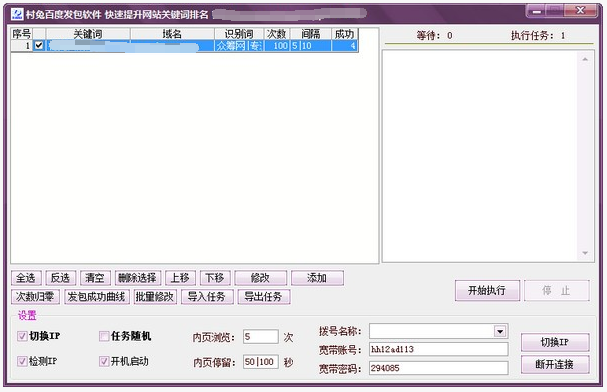Click the 成功 column header

(345, 34)
